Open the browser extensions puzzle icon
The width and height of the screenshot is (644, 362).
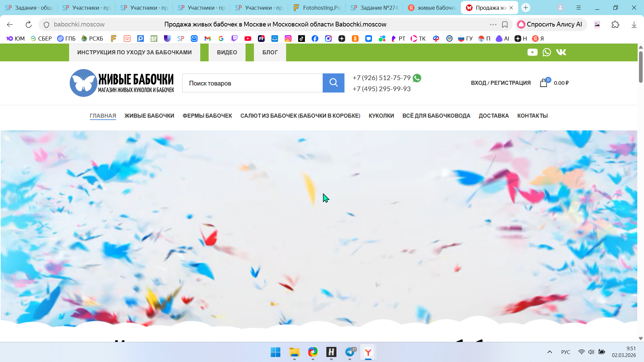coord(615,24)
